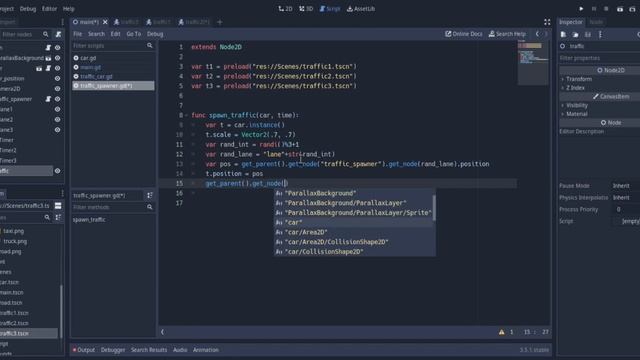
Task: Open the Help menu
Action: pos(69,9)
